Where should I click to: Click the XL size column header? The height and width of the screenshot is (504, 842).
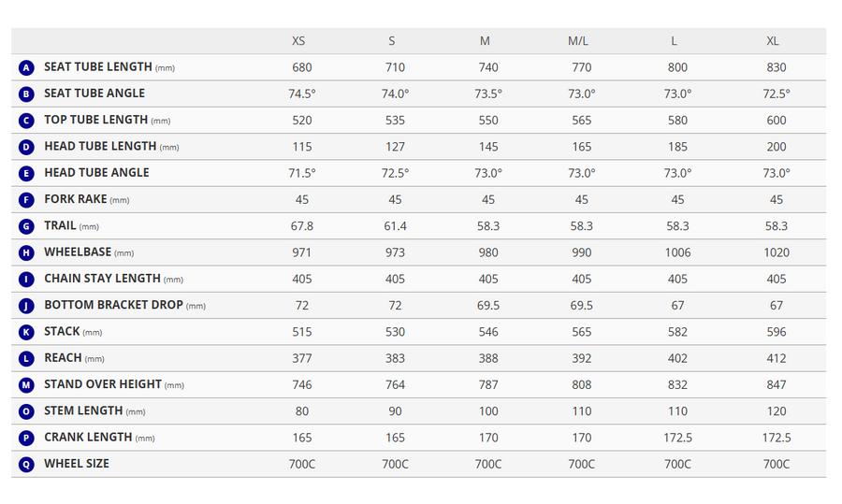[773, 41]
